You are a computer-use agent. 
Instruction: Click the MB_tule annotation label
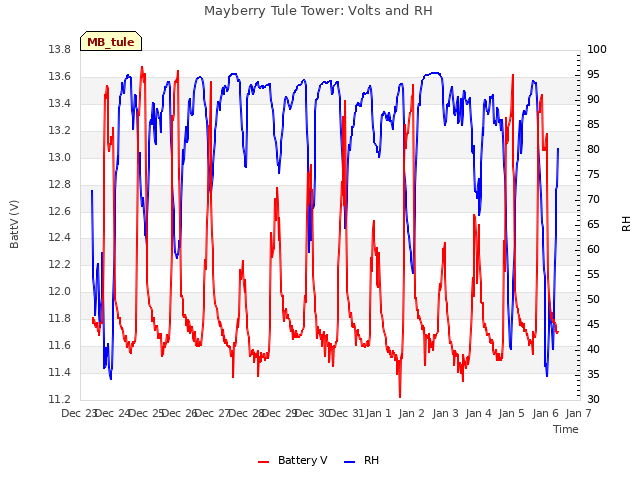click(x=111, y=42)
